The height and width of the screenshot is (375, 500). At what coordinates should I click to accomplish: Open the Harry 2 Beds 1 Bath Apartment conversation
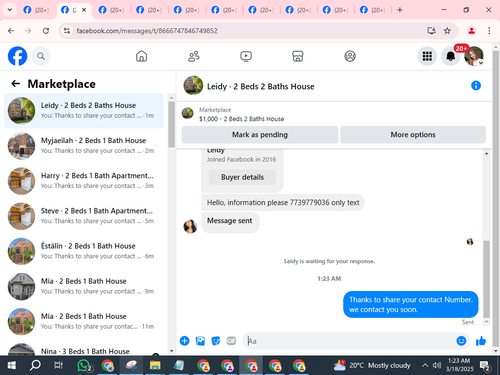84,181
